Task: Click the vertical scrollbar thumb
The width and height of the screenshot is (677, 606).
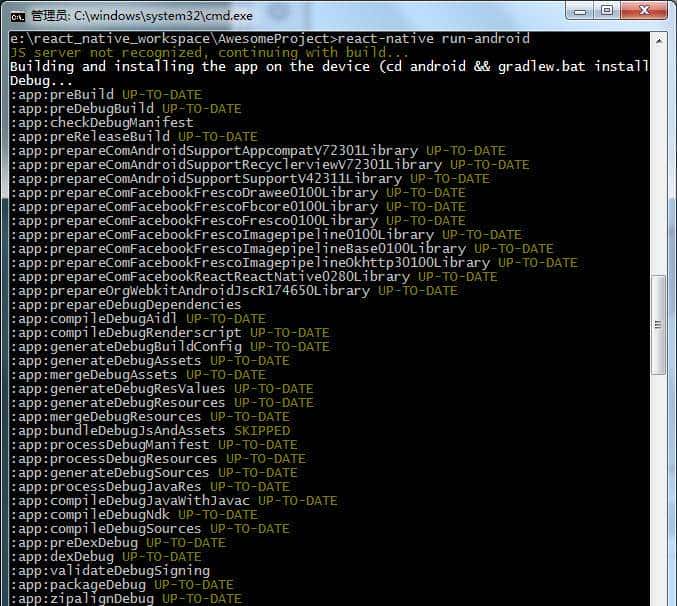Action: coord(658,325)
